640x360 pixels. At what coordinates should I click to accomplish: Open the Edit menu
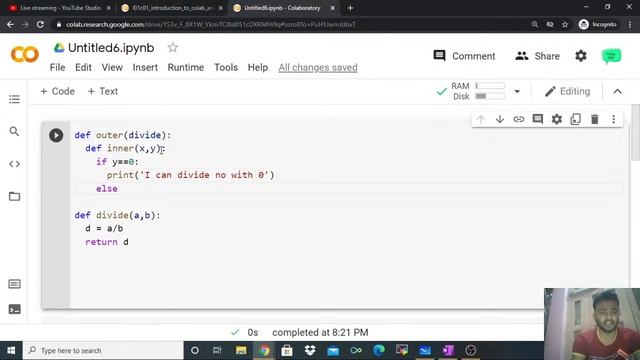point(83,67)
